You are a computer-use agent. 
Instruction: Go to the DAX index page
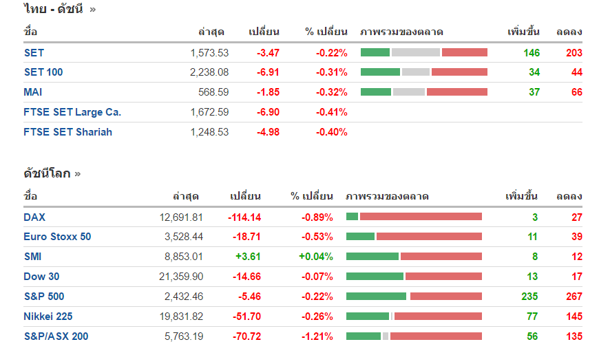[34, 217]
